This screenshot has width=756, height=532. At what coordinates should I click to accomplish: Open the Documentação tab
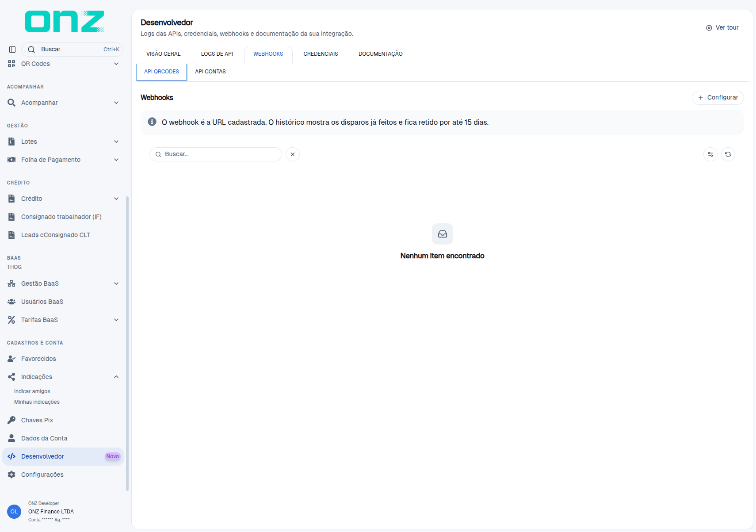point(381,54)
